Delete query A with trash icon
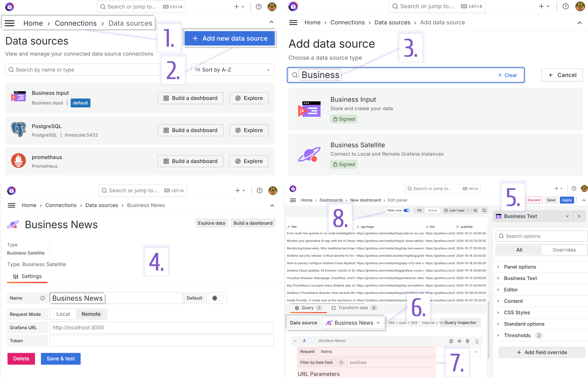Screen dimensions: 588x379 click(x=467, y=341)
